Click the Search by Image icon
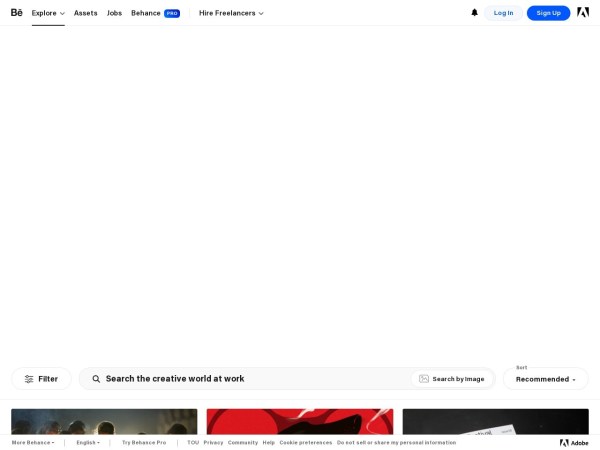The image size is (600, 450). tap(424, 379)
